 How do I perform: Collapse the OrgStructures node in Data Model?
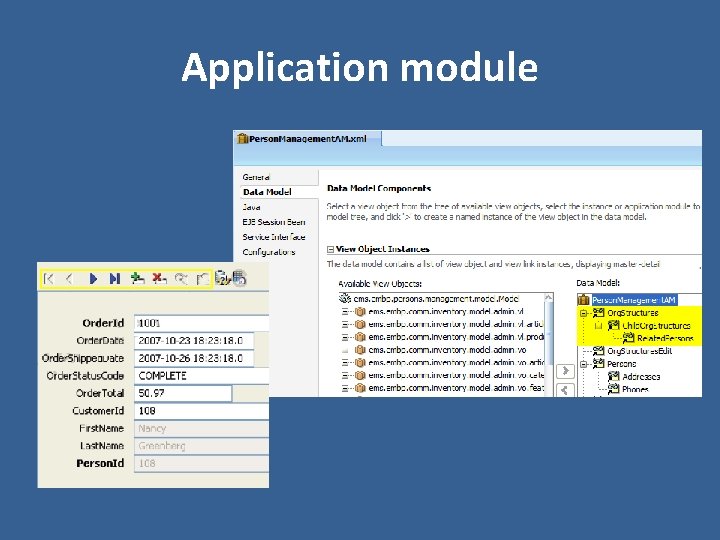click(x=584, y=313)
